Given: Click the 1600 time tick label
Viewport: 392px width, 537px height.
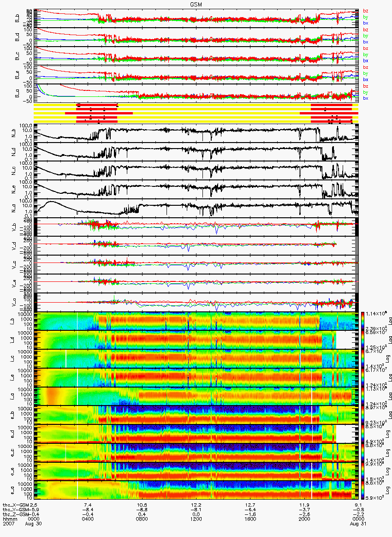Looking at the screenshot, I should click(x=250, y=519).
